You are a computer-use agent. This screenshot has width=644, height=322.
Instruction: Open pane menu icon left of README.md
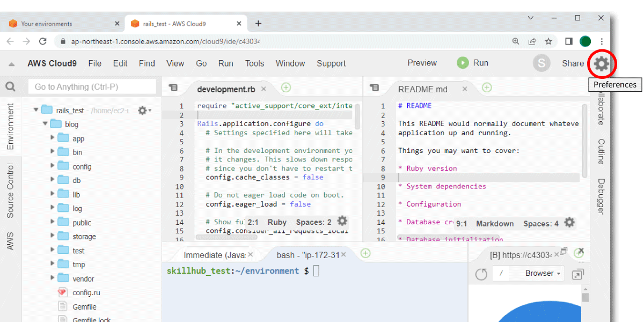tap(375, 88)
